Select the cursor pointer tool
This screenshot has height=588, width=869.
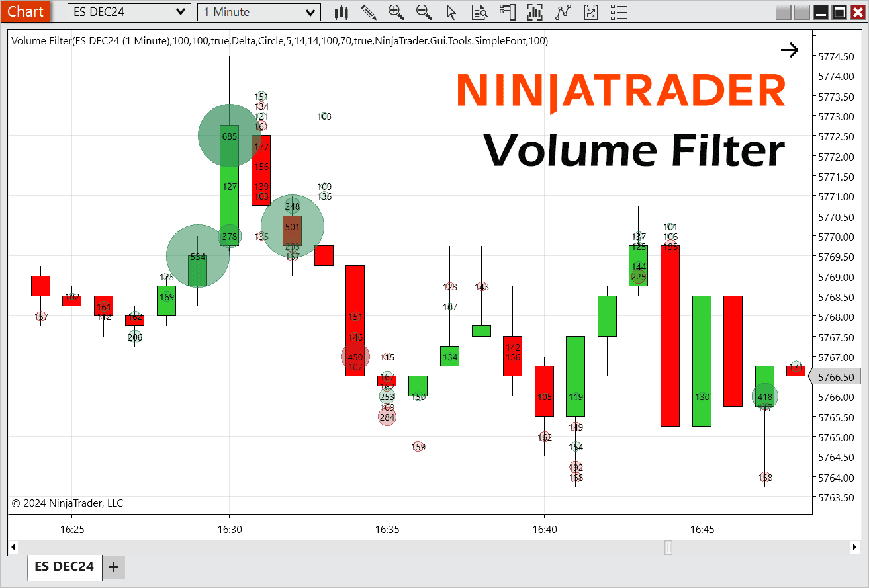coord(451,12)
